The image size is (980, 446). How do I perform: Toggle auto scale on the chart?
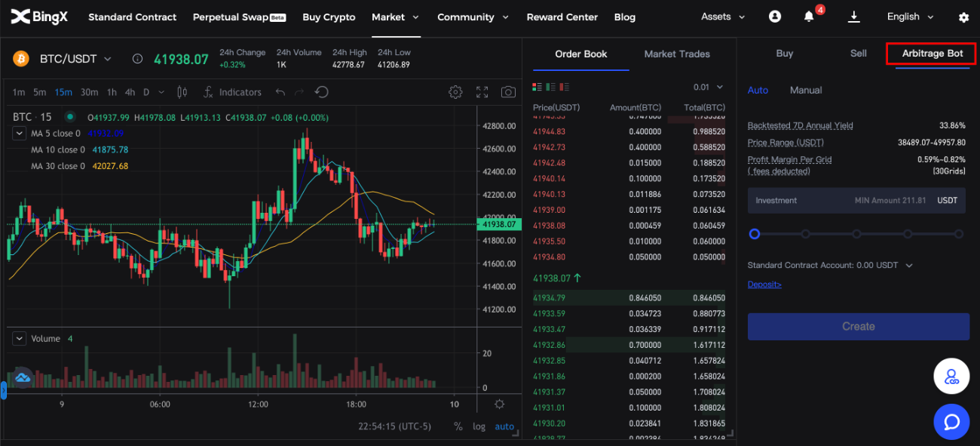(504, 426)
